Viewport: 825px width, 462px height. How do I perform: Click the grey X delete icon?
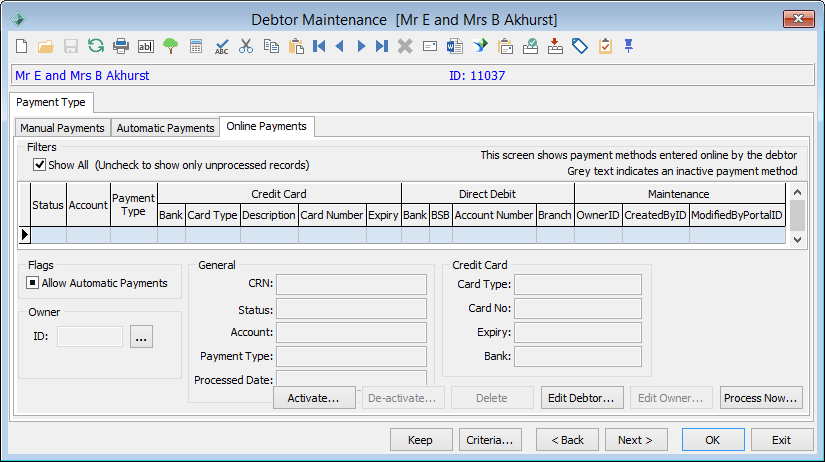405,46
